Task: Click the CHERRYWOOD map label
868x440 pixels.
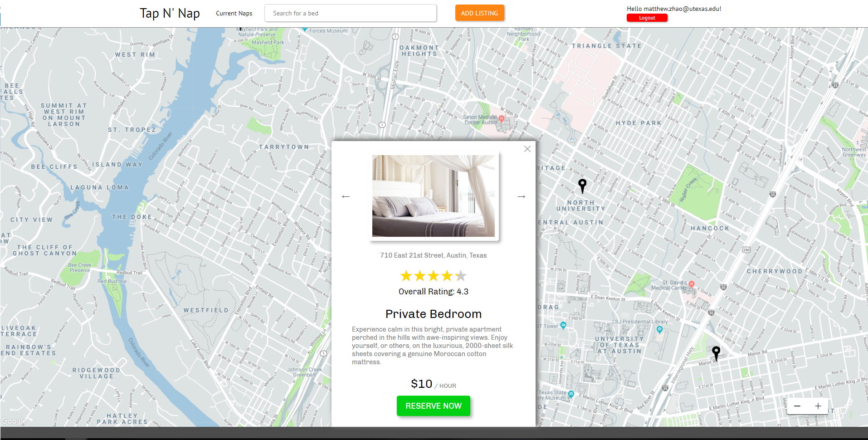Action: click(x=775, y=271)
